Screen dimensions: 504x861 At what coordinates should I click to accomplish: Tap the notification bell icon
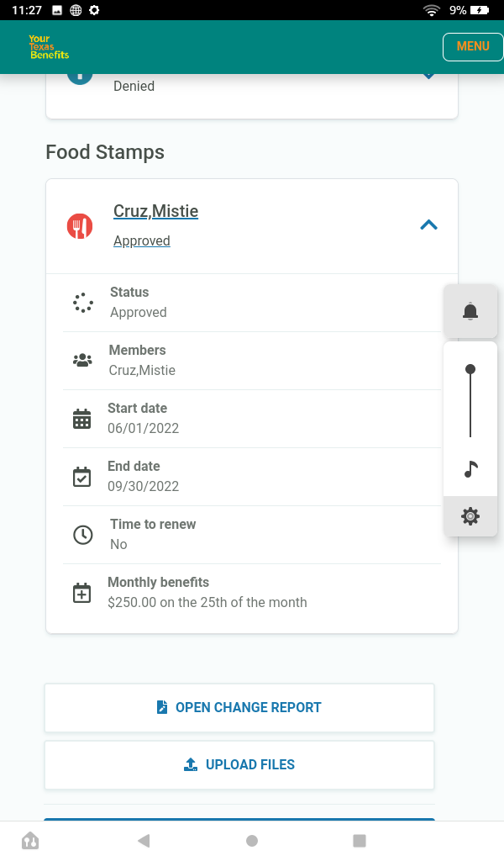(x=470, y=311)
